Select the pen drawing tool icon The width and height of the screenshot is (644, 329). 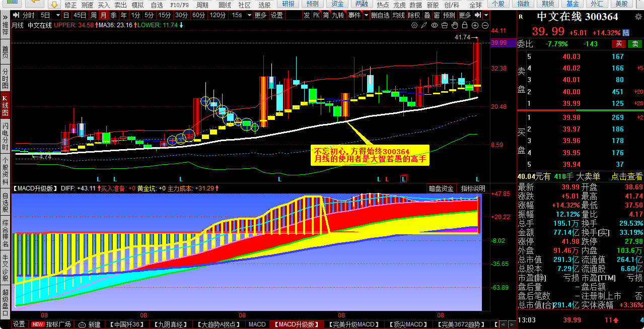[x=424, y=25]
